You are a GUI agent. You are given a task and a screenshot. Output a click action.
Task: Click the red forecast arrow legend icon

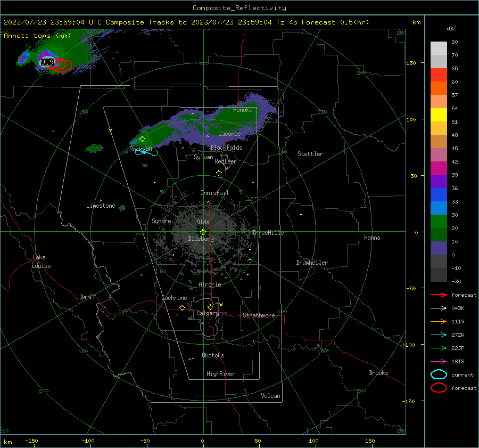tap(439, 295)
